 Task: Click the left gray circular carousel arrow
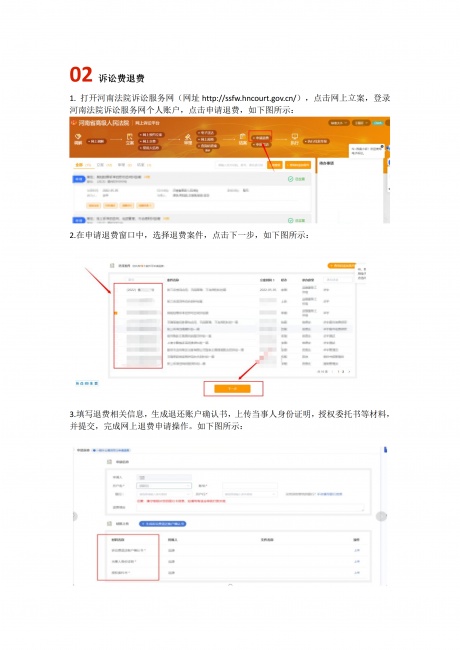pyautogui.click(x=75, y=516)
